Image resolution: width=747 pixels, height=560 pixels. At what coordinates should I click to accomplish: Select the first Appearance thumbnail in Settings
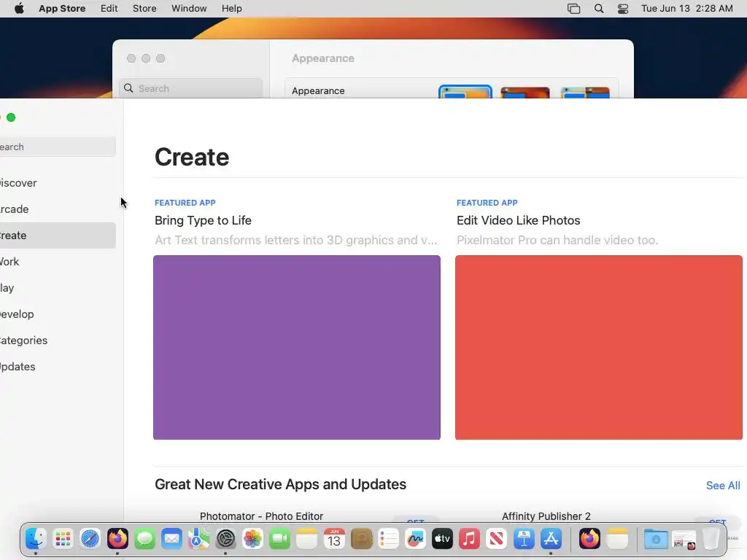coord(465,92)
